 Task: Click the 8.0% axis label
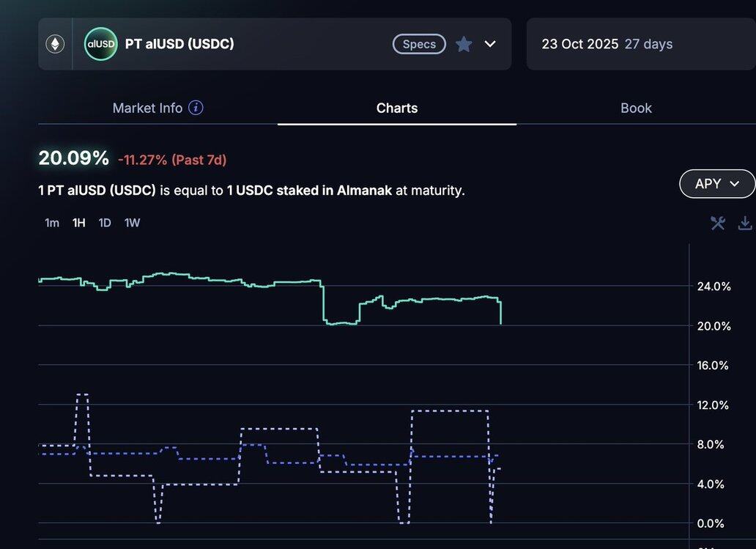coord(711,445)
